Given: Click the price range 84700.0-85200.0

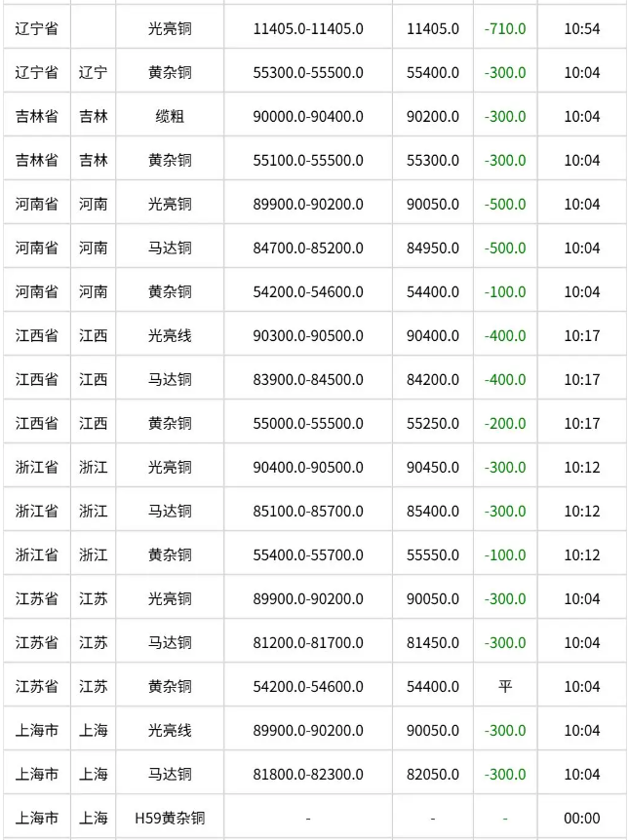Looking at the screenshot, I should (308, 248).
